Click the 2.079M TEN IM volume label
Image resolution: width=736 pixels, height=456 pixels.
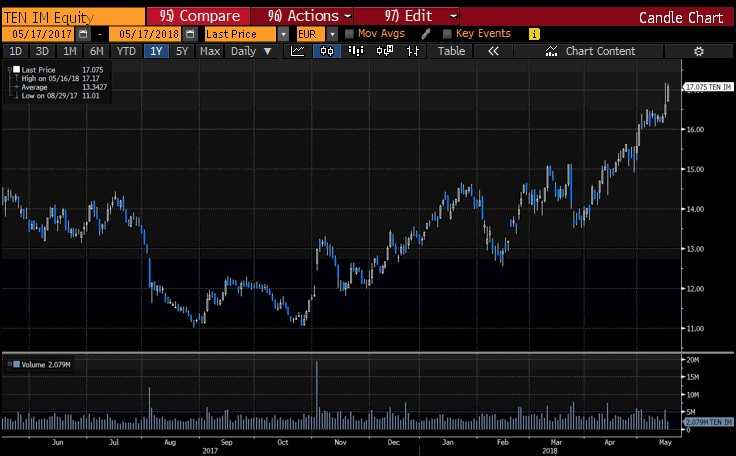(708, 422)
